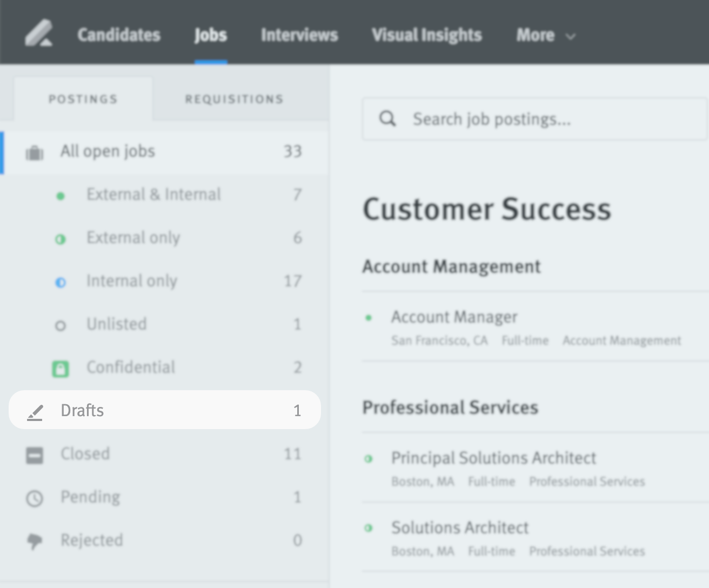Click the Search job postings field
This screenshot has width=709, height=588.
tap(535, 119)
